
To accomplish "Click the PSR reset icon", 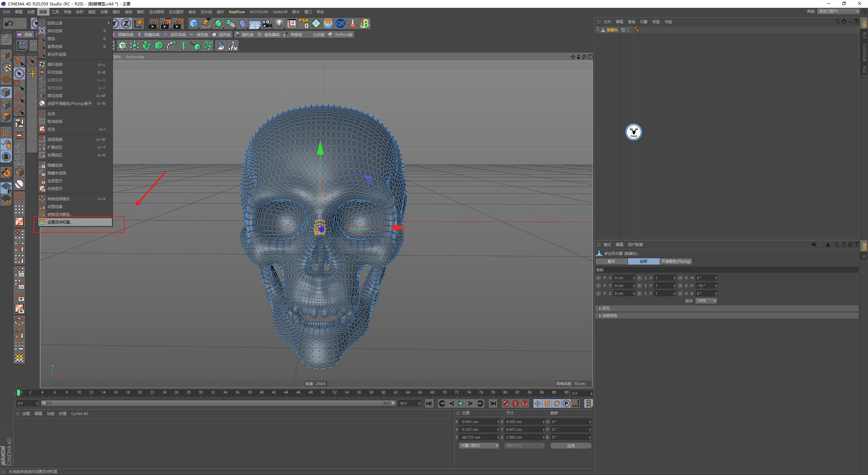I will 304,23.
